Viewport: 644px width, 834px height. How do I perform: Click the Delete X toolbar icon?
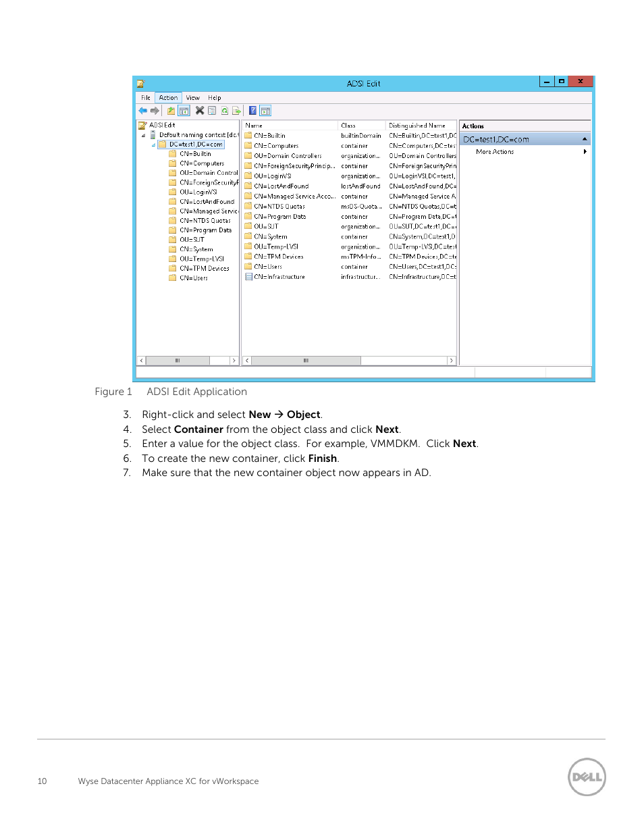pos(200,111)
